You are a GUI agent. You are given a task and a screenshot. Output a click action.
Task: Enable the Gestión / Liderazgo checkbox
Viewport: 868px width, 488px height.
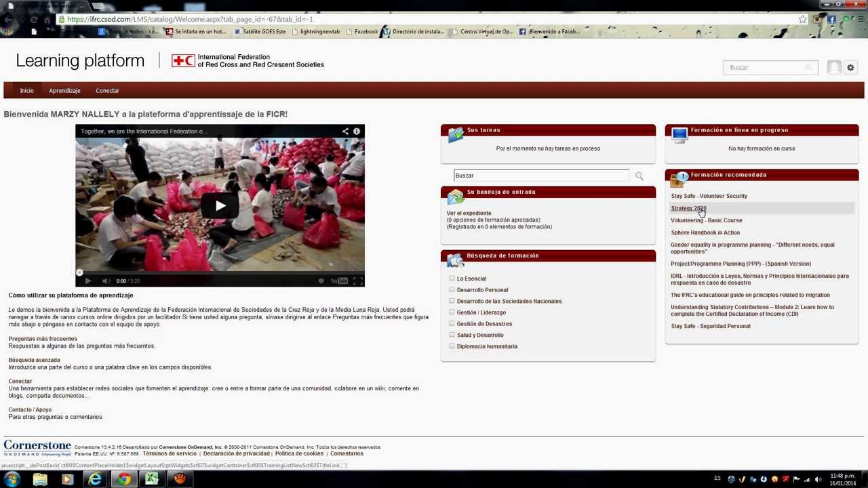pos(452,312)
